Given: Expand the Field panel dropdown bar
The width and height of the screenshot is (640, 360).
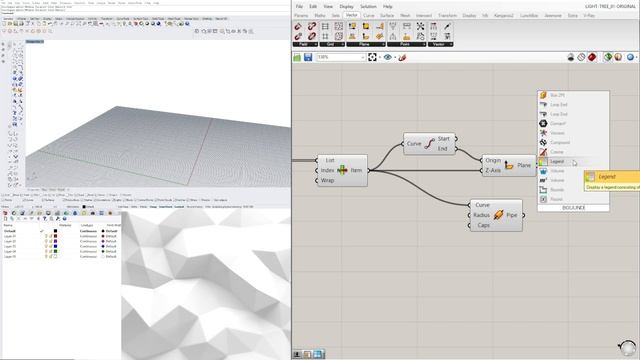Looking at the screenshot, I should pos(305,44).
